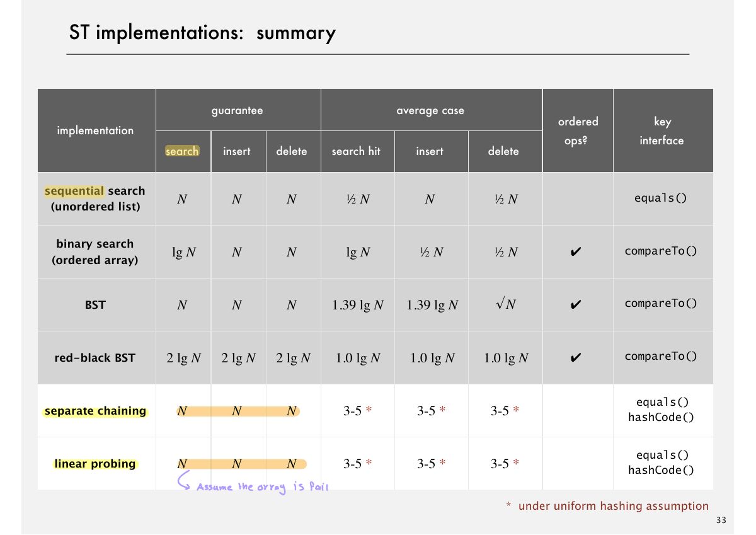This screenshot has height=535, width=756.
Task: Click the "red-black BST" row label
Action: (x=95, y=358)
